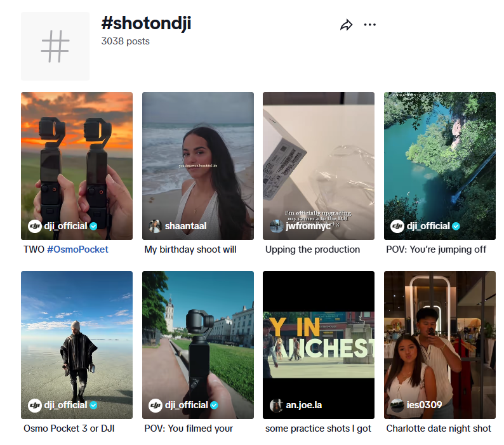Click the "POV: You filmed your" caption
Screen dimensions: 504x445
pos(189,428)
